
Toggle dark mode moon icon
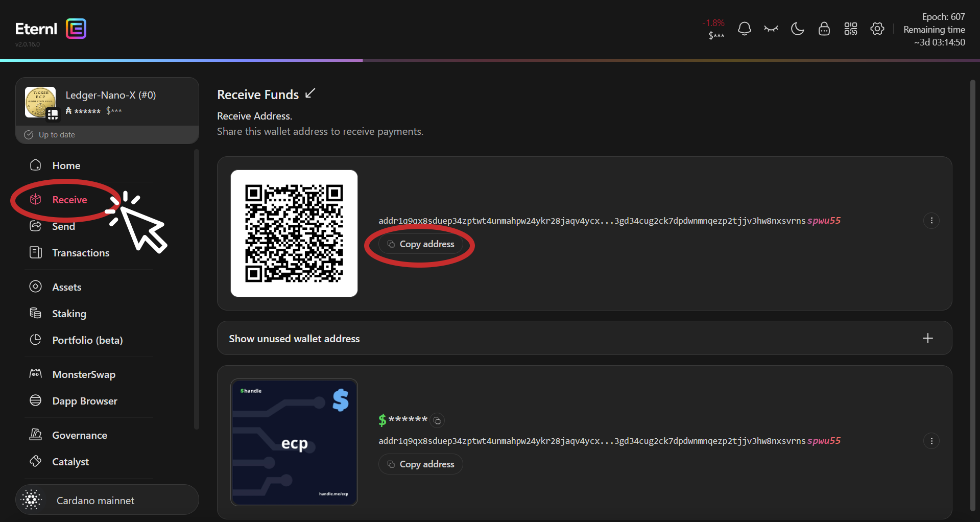(797, 29)
